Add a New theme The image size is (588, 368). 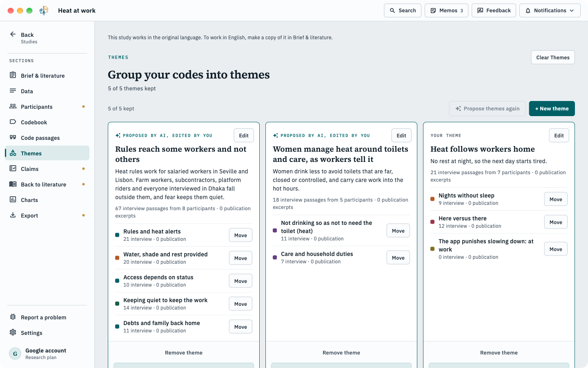552,108
